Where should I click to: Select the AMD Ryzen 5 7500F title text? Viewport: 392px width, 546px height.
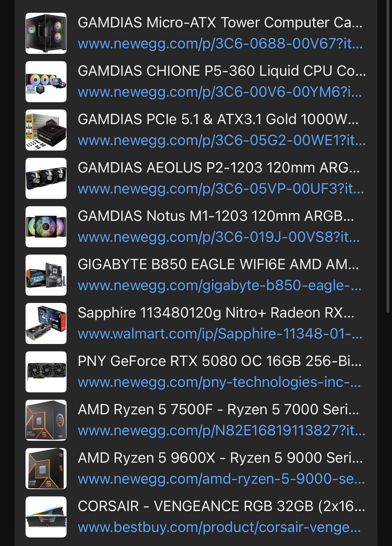click(218, 409)
